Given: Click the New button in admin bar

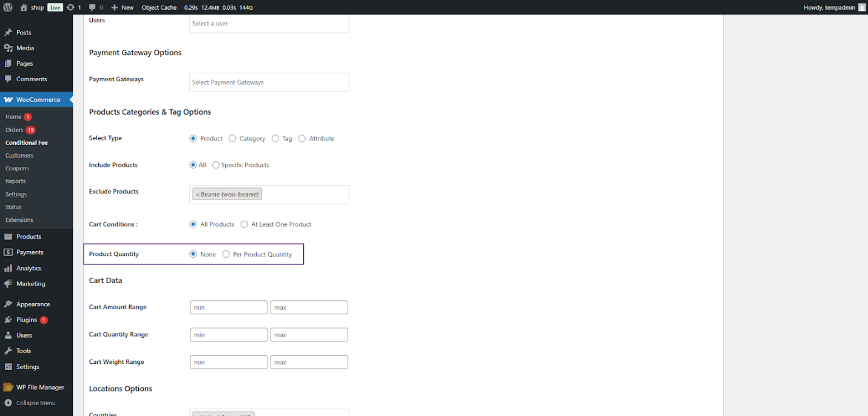Looking at the screenshot, I should coord(123,7).
